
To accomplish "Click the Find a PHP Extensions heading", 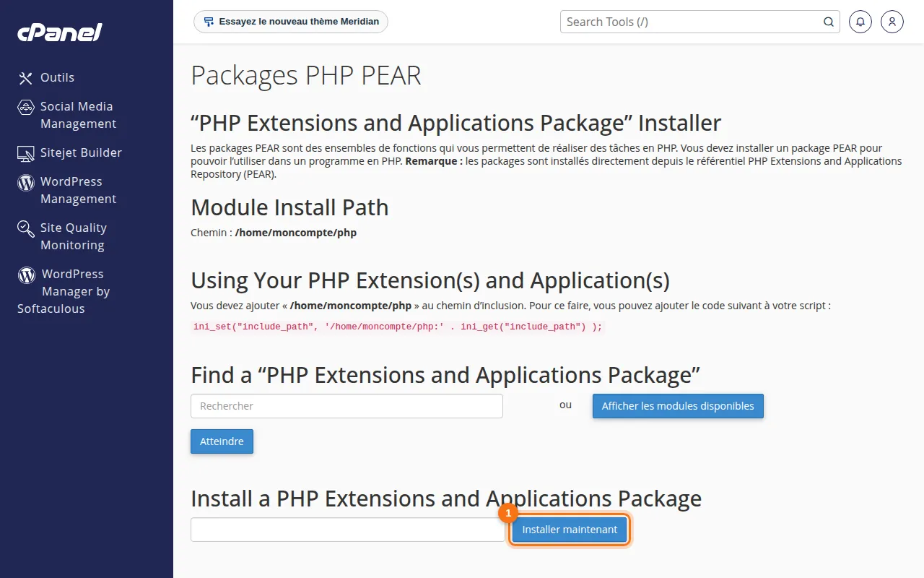I will point(446,375).
